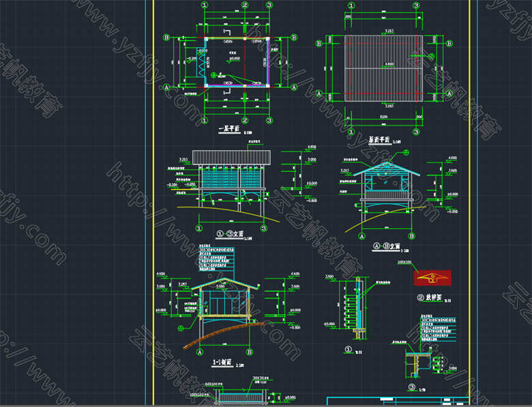Image resolution: width=532 pixels, height=407 pixels.
Task: Select axis bubble ① below ①-③ elevation
Action: coord(199,228)
